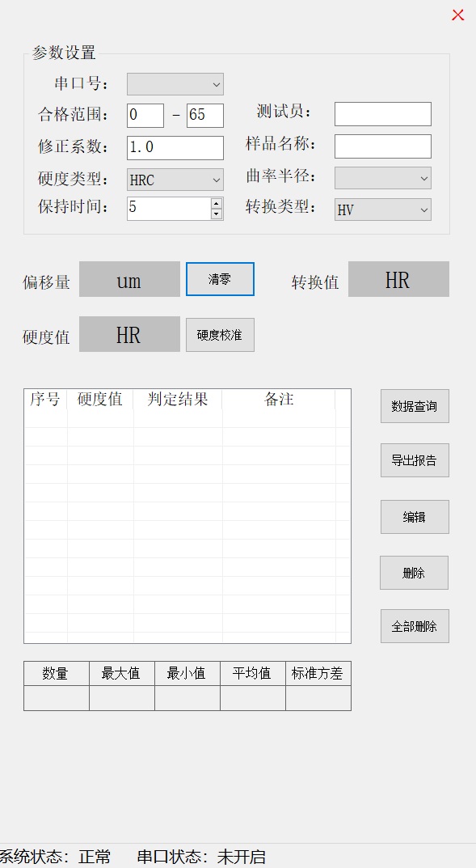Screen dimensions: 476x868
Task: Click the 清零 button
Action: point(220,279)
